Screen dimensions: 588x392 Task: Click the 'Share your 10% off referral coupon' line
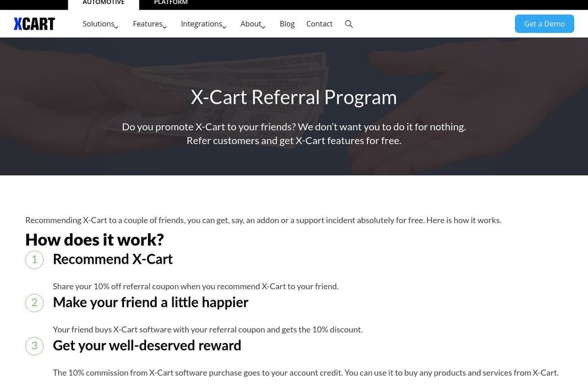point(195,286)
